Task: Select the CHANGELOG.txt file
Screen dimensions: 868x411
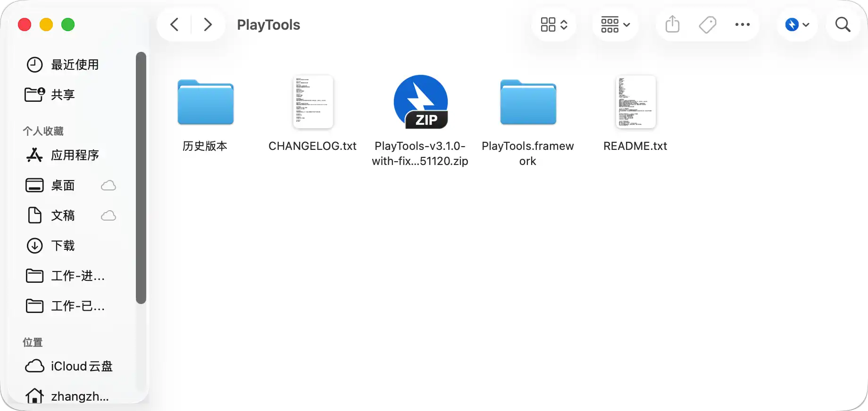Action: tap(313, 102)
